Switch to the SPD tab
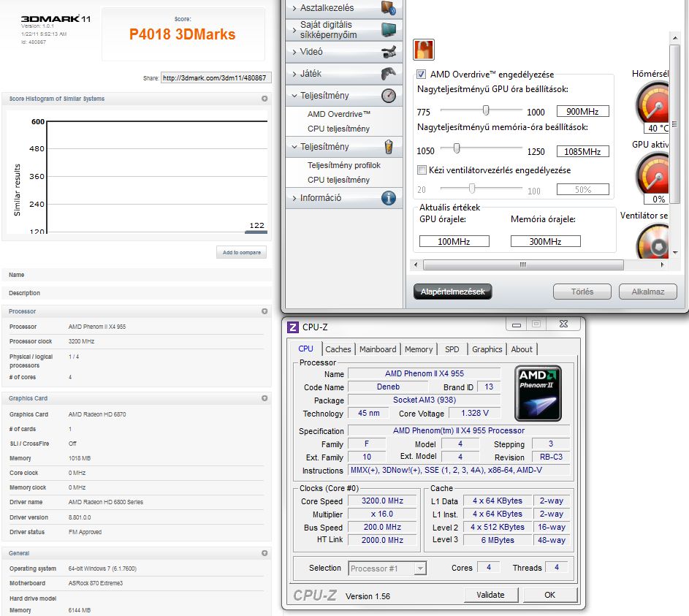The image size is (689, 616). 452,349
